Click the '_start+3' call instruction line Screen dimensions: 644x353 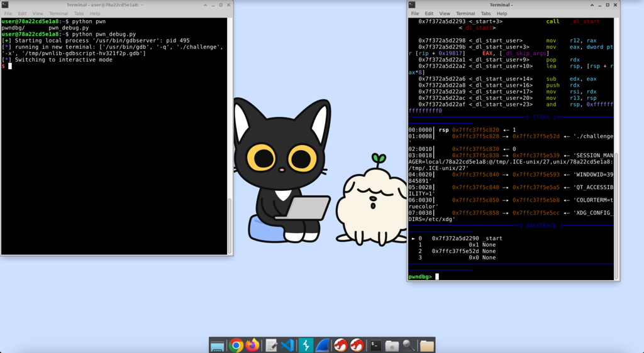click(509, 21)
